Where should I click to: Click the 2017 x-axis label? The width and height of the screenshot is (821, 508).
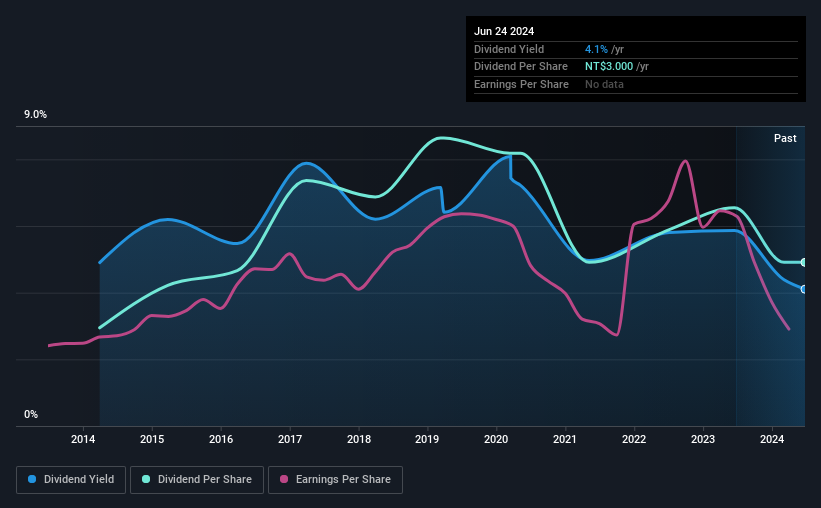click(290, 439)
